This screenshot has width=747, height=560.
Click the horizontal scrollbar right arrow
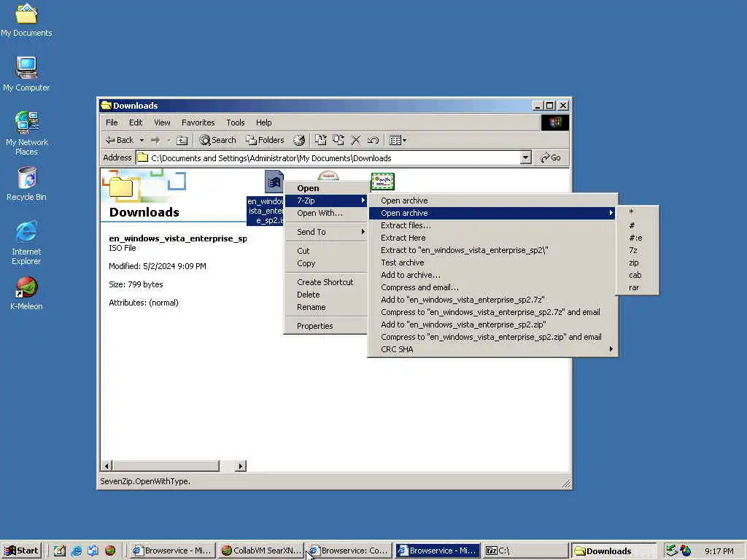click(241, 466)
